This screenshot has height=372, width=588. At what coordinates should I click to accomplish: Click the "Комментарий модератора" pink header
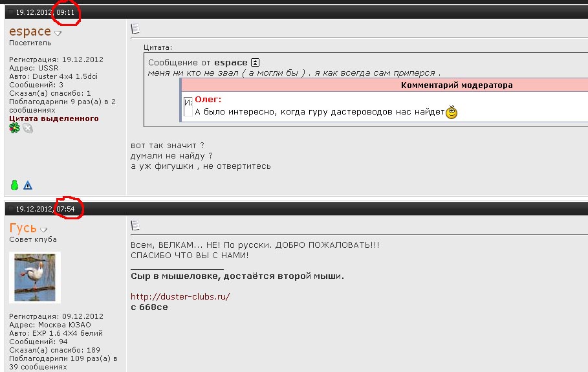point(456,85)
